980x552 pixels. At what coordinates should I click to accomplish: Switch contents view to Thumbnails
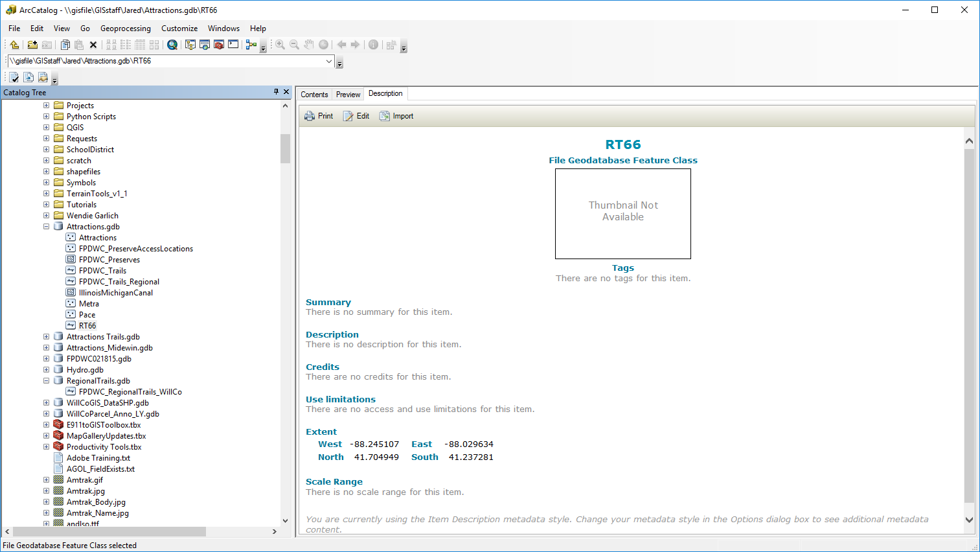(154, 45)
